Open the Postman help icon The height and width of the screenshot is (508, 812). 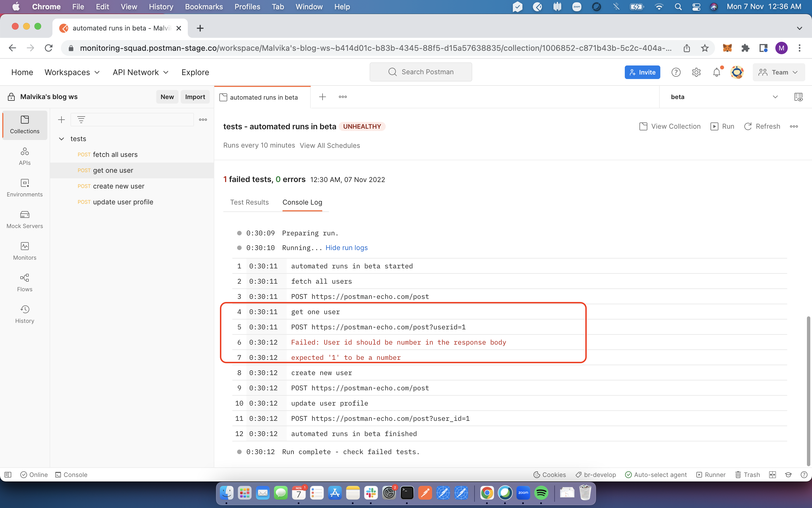pyautogui.click(x=676, y=72)
